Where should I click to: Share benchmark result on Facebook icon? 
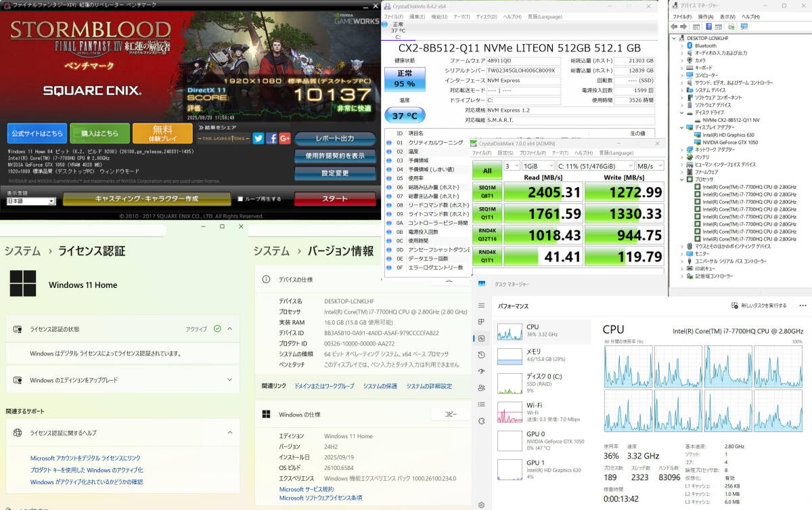pyautogui.click(x=271, y=138)
